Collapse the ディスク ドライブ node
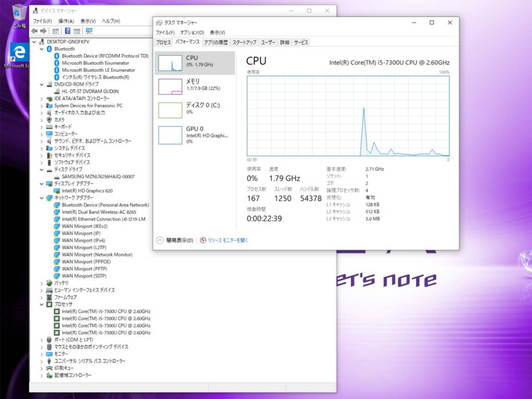This screenshot has width=532, height=399. point(42,169)
